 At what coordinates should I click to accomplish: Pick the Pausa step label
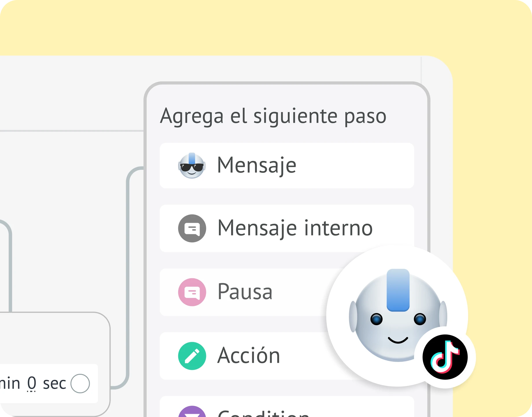point(245,292)
